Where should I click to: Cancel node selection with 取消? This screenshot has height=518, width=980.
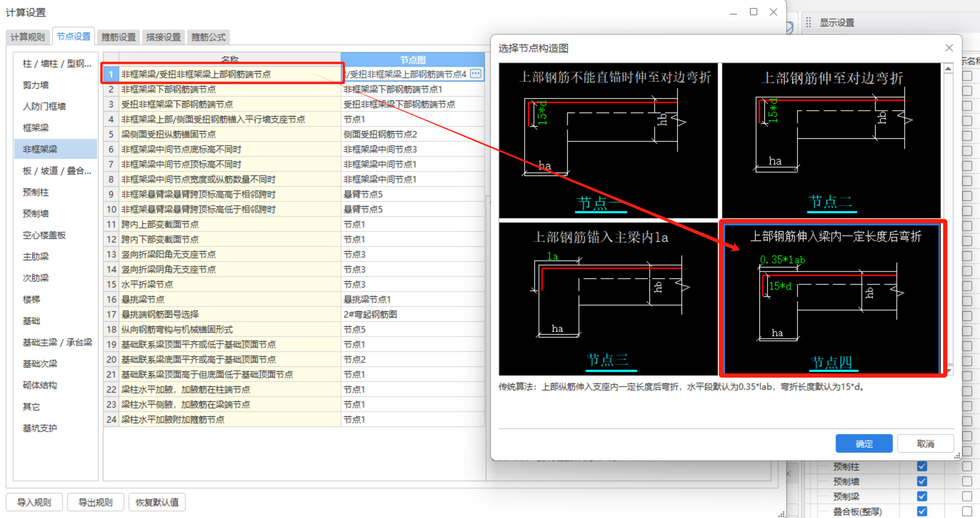point(925,444)
